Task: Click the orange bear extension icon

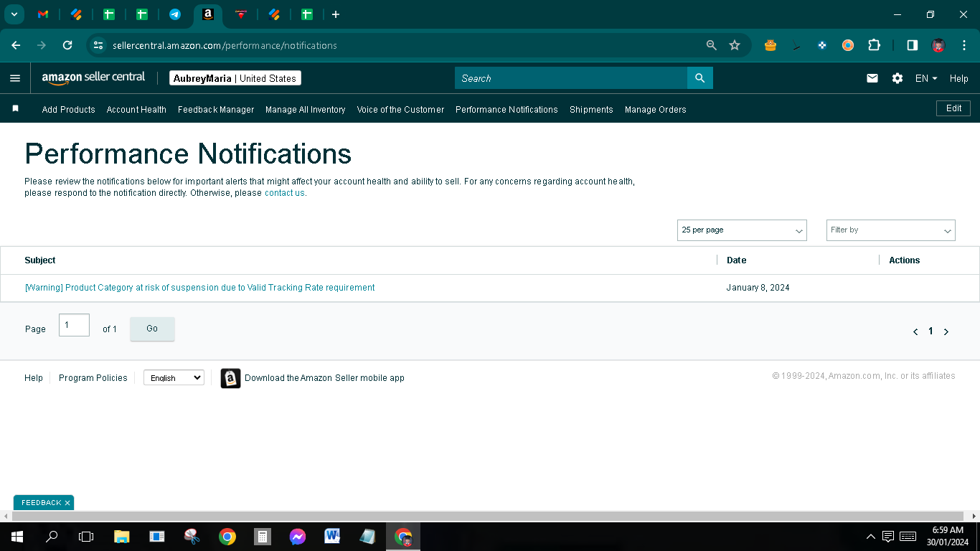Action: [771, 45]
